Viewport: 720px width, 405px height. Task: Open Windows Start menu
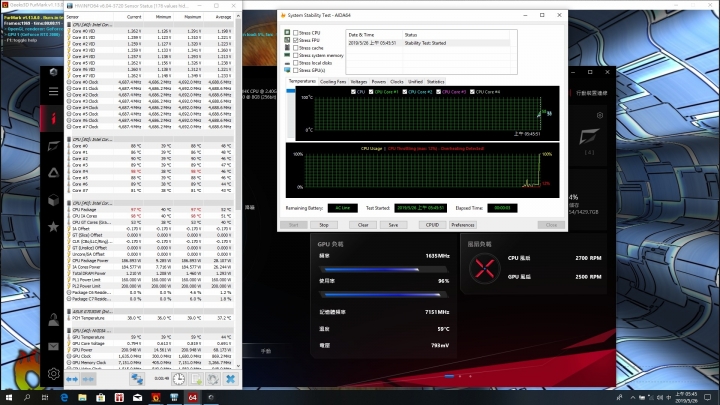click(9, 398)
